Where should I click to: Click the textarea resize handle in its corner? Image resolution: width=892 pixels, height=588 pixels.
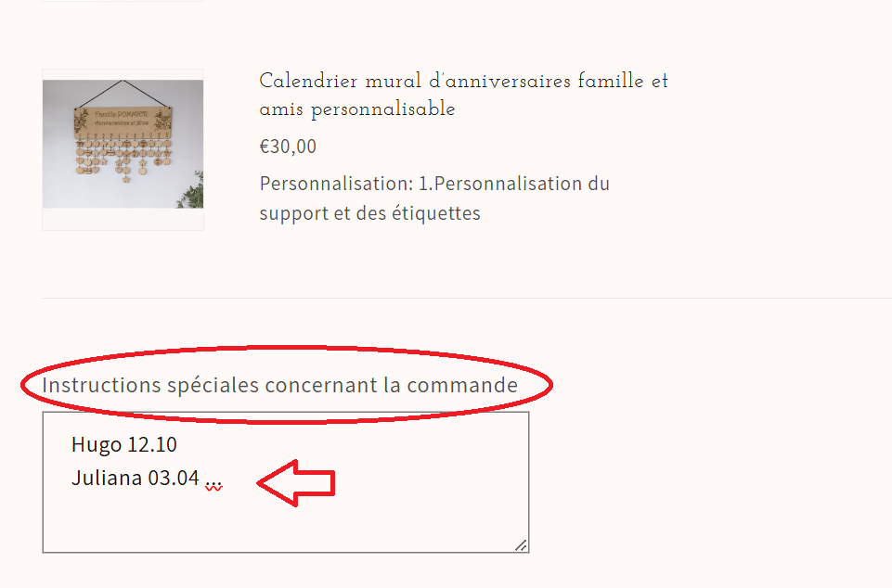click(x=522, y=545)
